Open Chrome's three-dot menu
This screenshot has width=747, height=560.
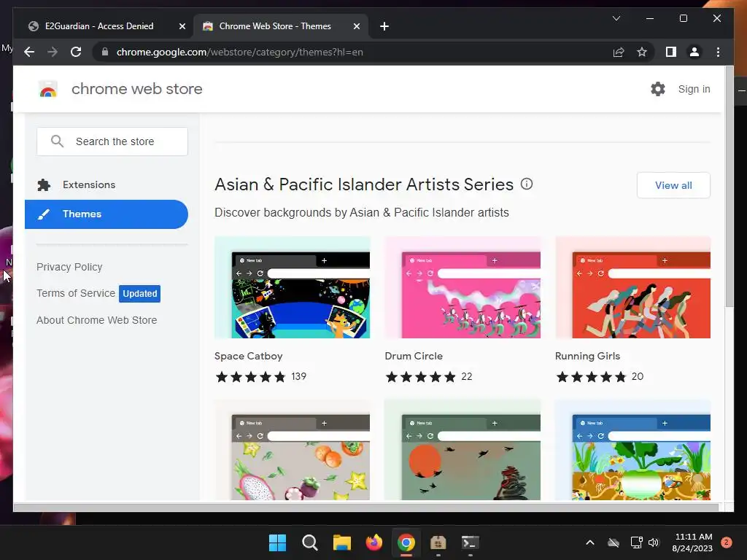pyautogui.click(x=718, y=52)
